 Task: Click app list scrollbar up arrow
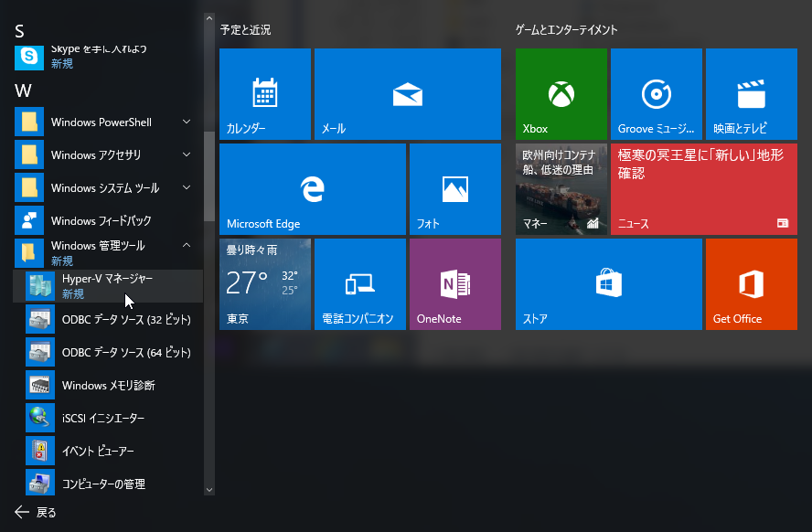209,18
